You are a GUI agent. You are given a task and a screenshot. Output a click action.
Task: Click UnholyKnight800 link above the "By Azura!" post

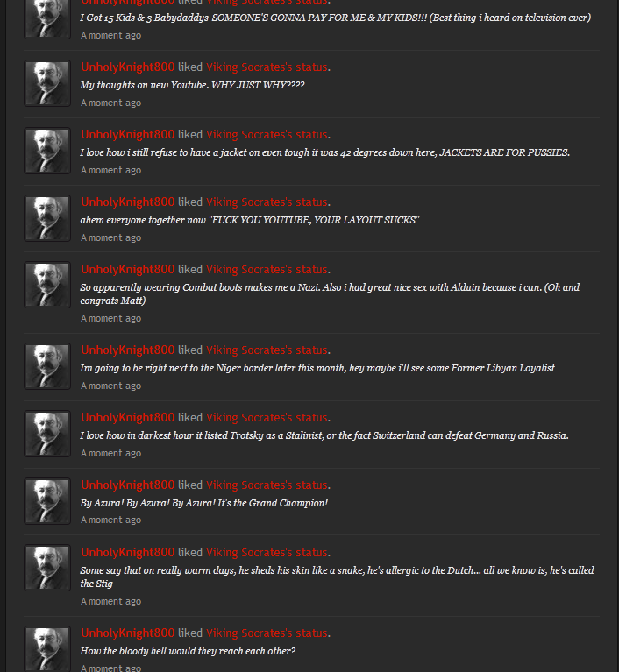pyautogui.click(x=127, y=485)
